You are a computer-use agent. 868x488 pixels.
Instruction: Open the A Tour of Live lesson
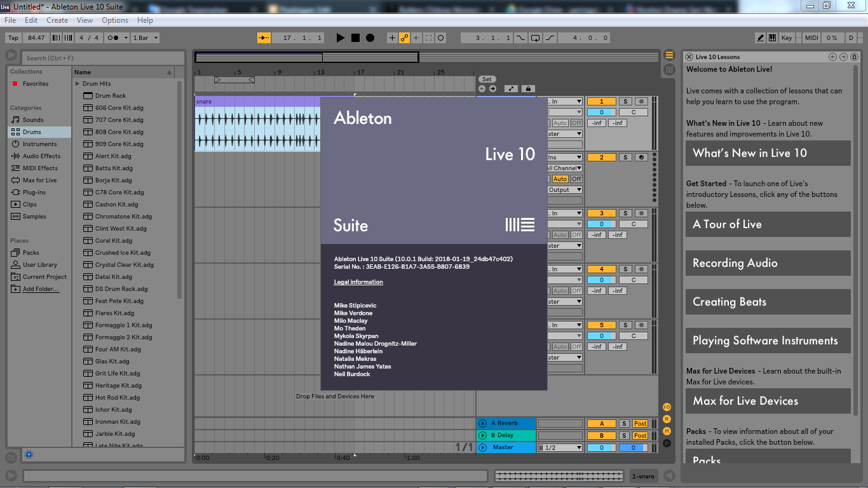[768, 224]
